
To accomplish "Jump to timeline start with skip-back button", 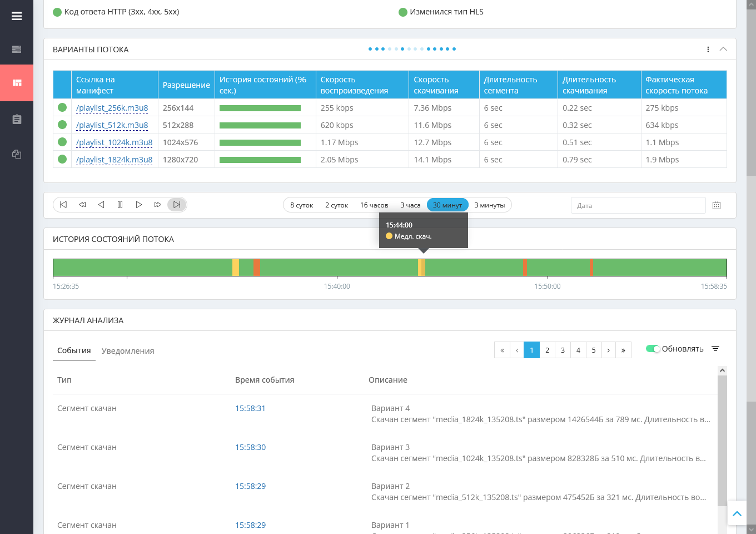I will [x=63, y=205].
